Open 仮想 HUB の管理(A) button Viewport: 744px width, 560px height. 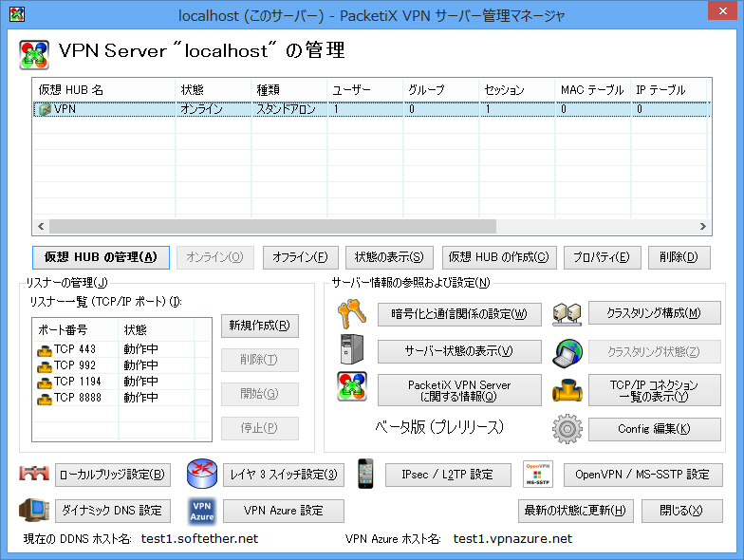[101, 257]
